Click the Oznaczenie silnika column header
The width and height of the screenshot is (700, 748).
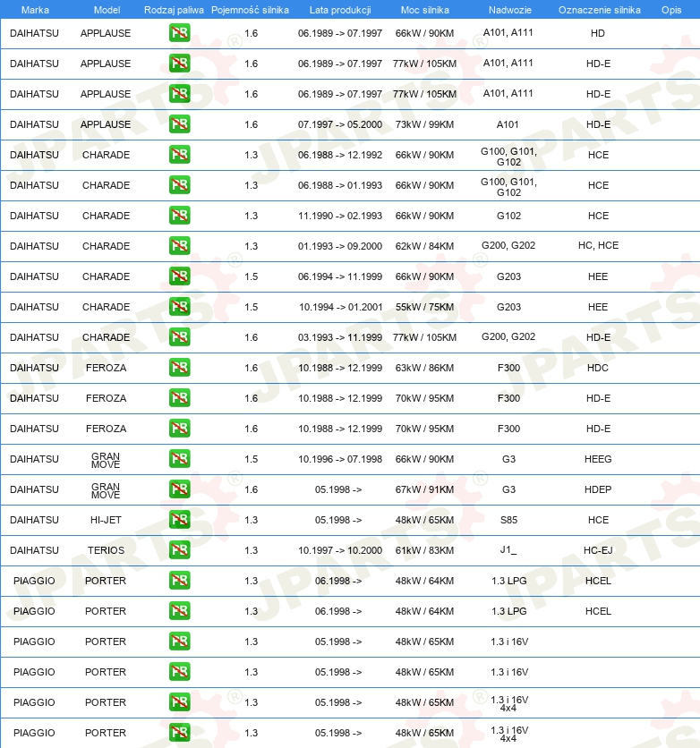coord(600,10)
